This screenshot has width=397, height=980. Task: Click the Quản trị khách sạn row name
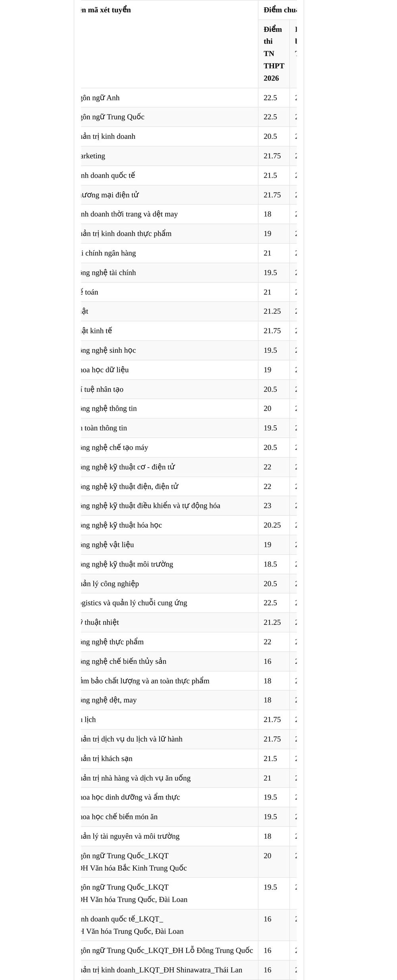pyautogui.click(x=107, y=758)
